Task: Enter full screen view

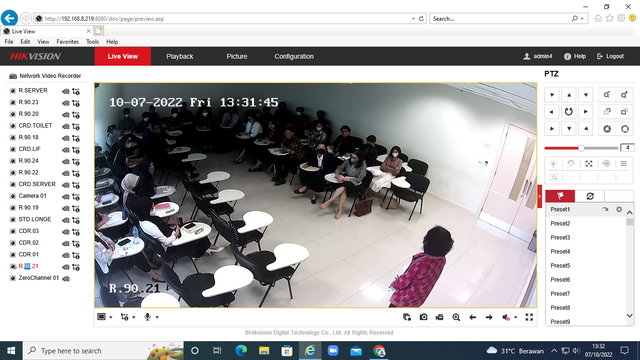Action: (529, 317)
